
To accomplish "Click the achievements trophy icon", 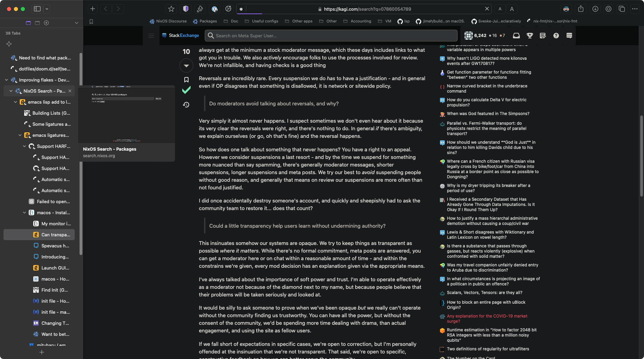I will [530, 36].
